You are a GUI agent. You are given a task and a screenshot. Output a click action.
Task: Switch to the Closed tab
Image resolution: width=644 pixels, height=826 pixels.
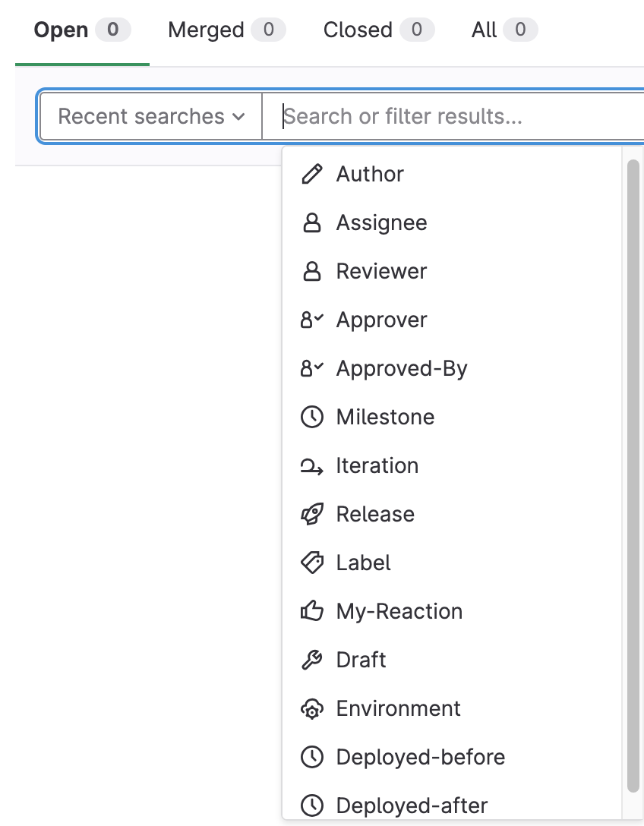[x=378, y=30]
